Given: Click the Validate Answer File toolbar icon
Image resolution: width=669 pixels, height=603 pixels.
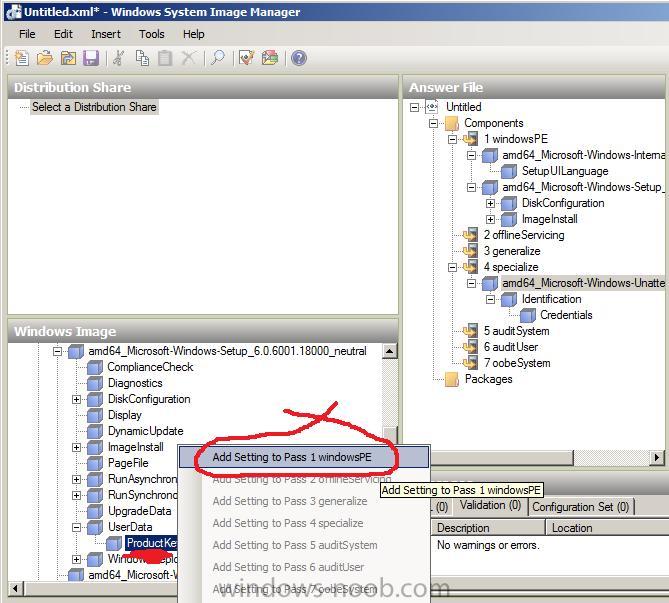Looking at the screenshot, I should pyautogui.click(x=247, y=58).
